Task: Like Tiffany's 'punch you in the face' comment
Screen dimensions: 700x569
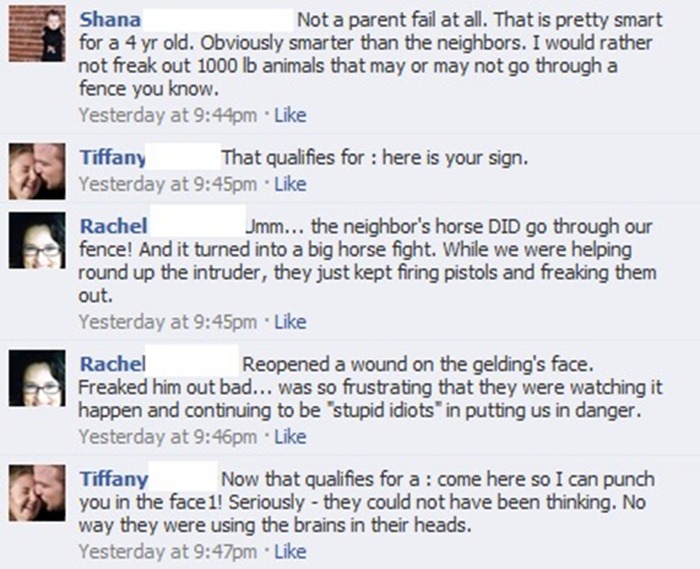Action: click(289, 551)
